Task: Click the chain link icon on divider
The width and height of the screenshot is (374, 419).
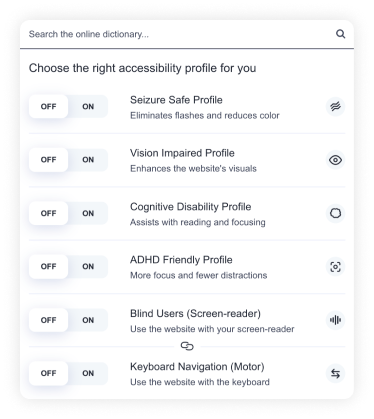Action: (187, 346)
